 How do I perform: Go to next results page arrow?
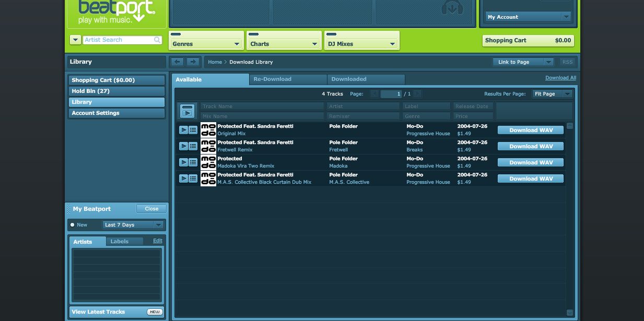[417, 94]
